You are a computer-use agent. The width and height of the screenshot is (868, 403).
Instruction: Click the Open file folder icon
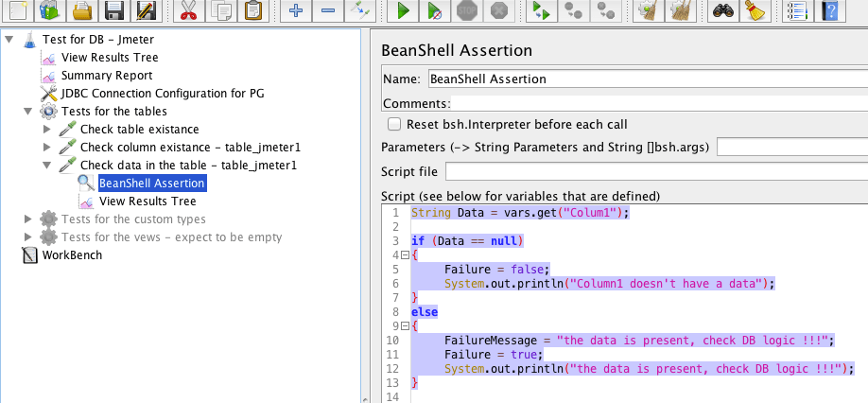(x=82, y=10)
